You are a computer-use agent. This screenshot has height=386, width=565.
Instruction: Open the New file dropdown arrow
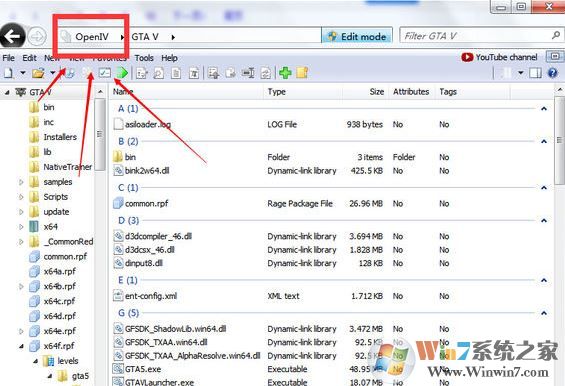pyautogui.click(x=23, y=73)
